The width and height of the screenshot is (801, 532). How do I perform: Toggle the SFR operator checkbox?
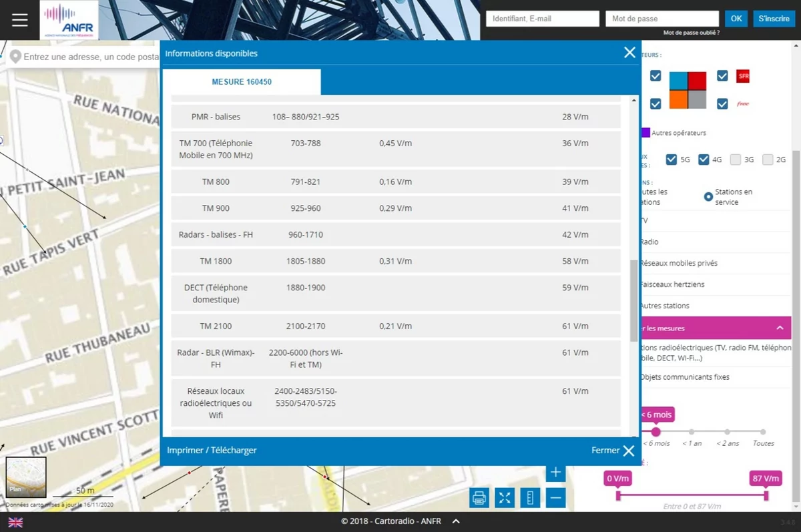pos(722,76)
